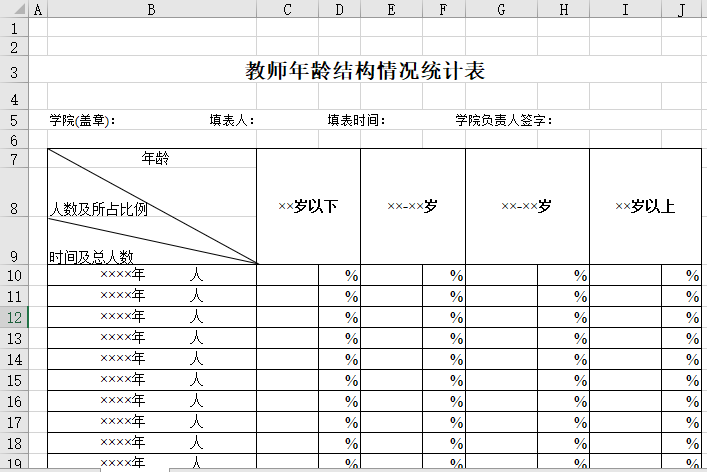Select row 3 header
This screenshot has height=472, width=707.
(x=14, y=71)
